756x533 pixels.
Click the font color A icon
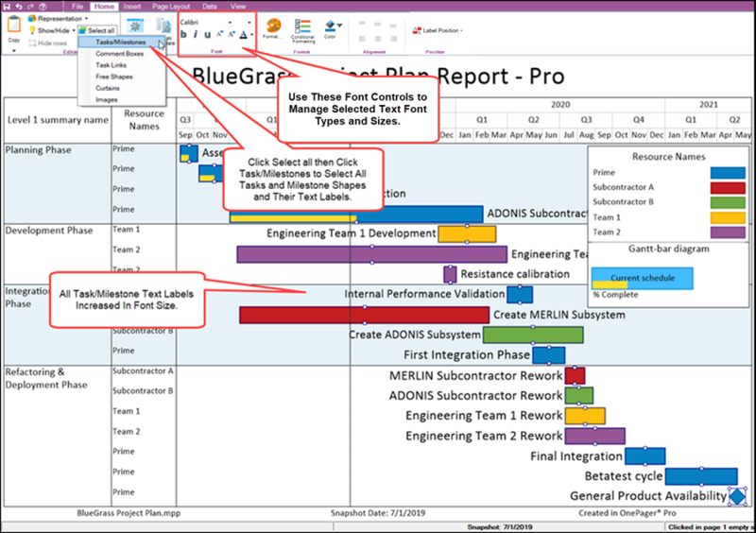(244, 34)
